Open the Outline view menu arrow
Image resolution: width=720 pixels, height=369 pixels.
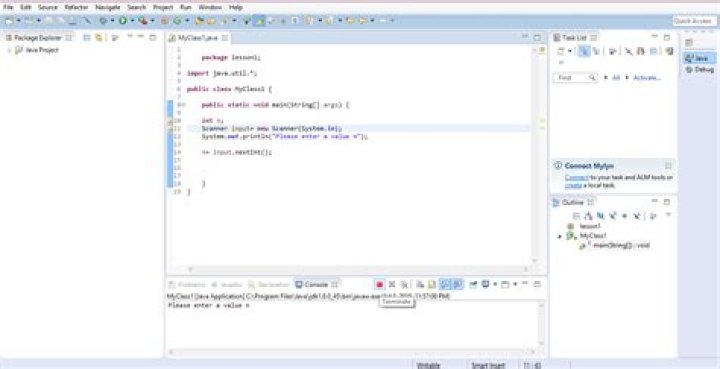(x=668, y=215)
